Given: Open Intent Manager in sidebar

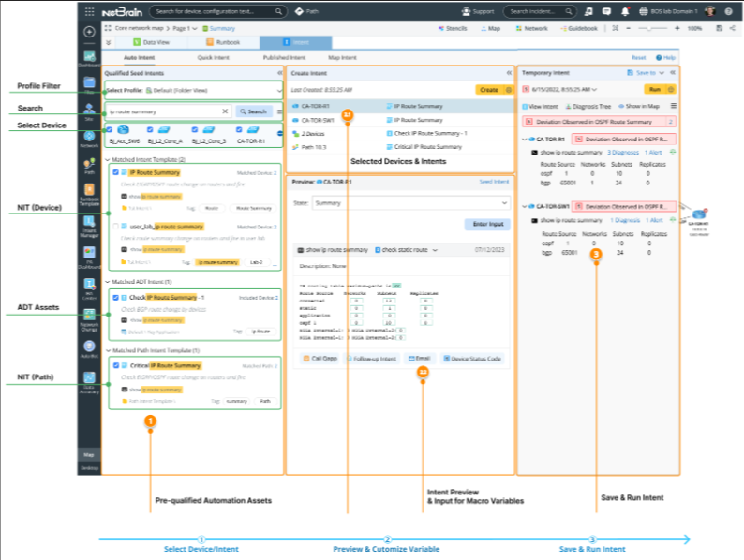Looking at the screenshot, I should coord(89,227).
